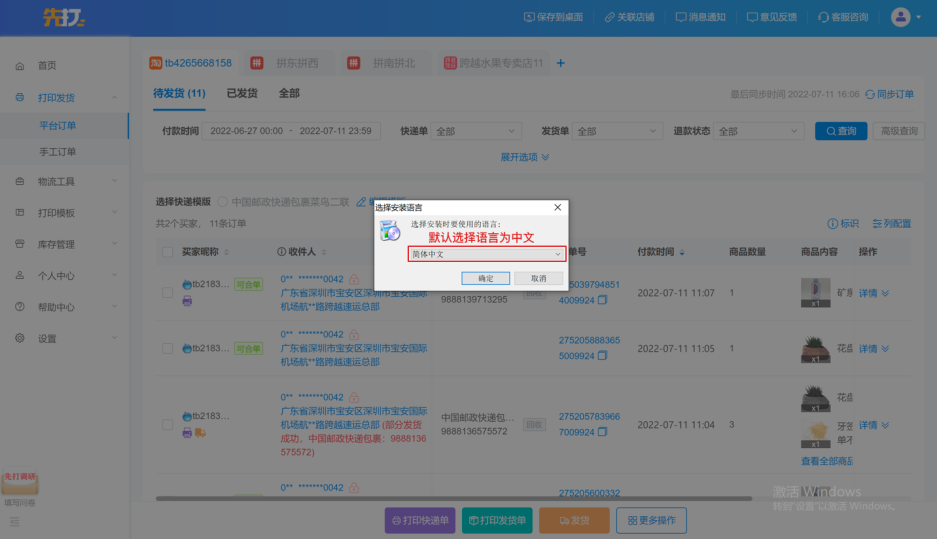The width and height of the screenshot is (937, 539).
Task: Click the plus icon to add store
Action: [560, 63]
